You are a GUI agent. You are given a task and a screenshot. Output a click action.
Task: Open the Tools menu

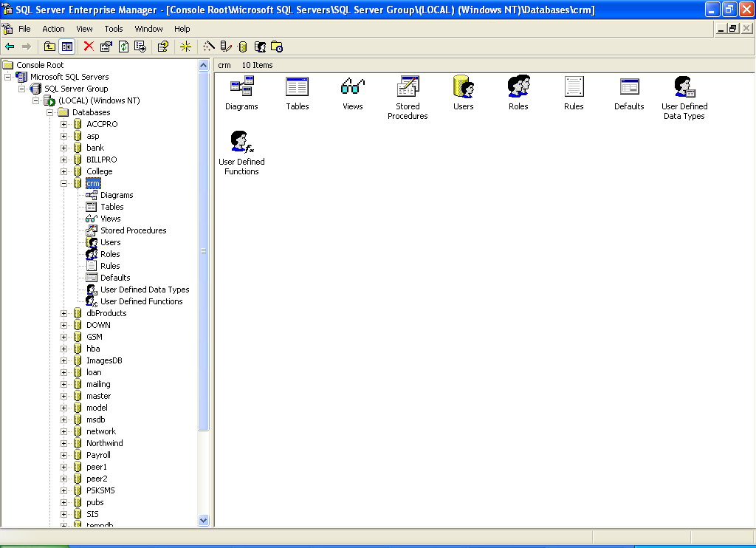114,29
